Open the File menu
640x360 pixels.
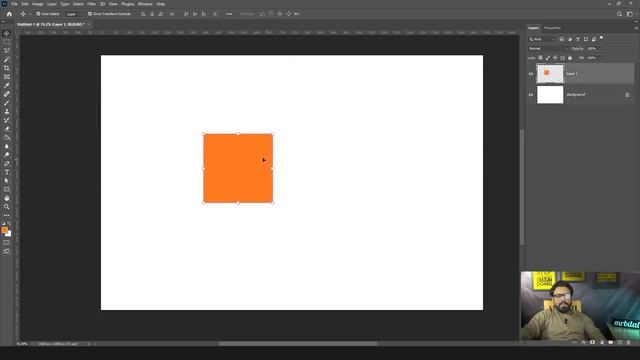[x=14, y=4]
